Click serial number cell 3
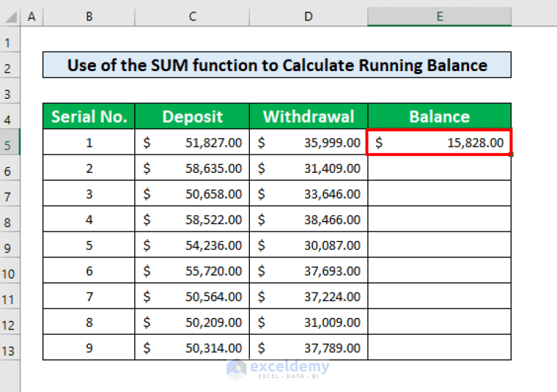The width and height of the screenshot is (557, 392). coord(89,194)
